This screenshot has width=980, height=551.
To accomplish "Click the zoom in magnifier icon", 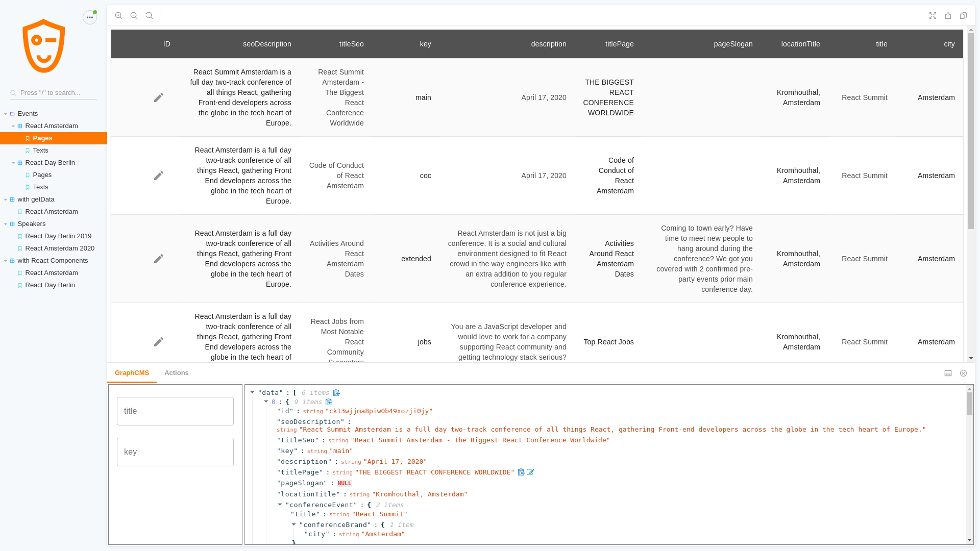I will [118, 15].
